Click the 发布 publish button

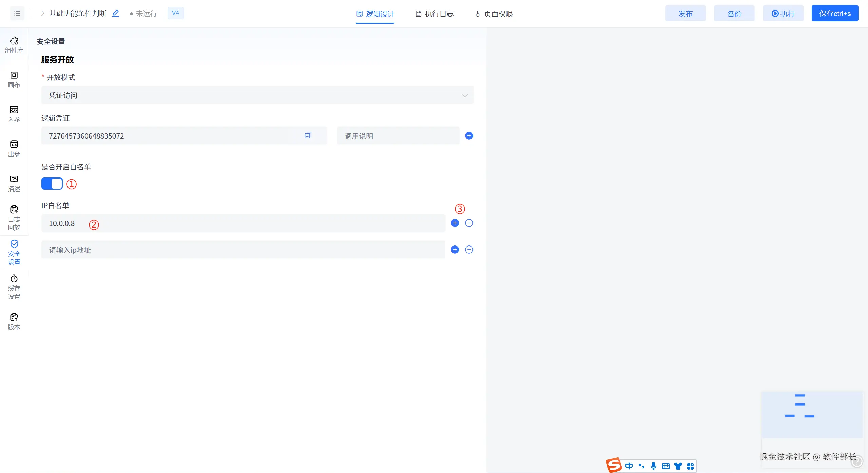pyautogui.click(x=685, y=13)
